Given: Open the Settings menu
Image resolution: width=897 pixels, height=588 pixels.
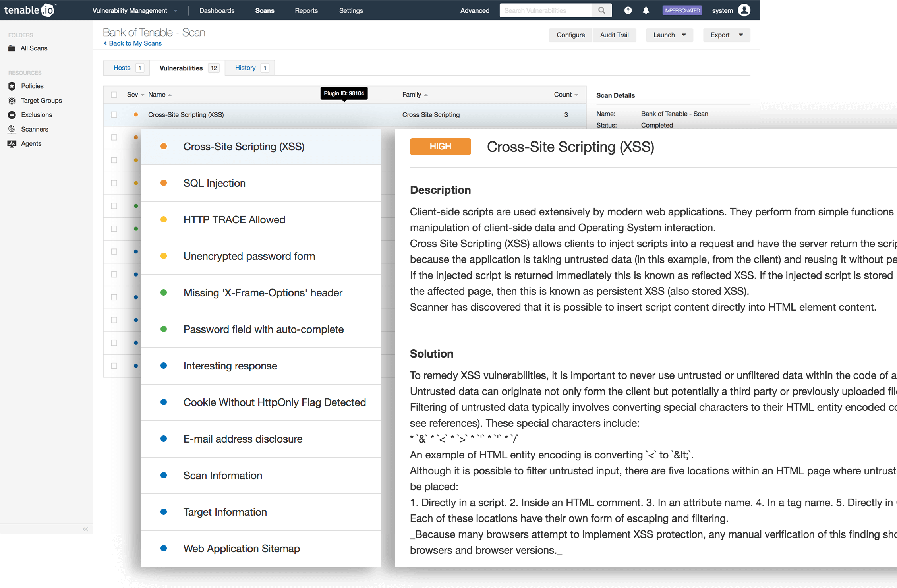Looking at the screenshot, I should click(x=351, y=10).
